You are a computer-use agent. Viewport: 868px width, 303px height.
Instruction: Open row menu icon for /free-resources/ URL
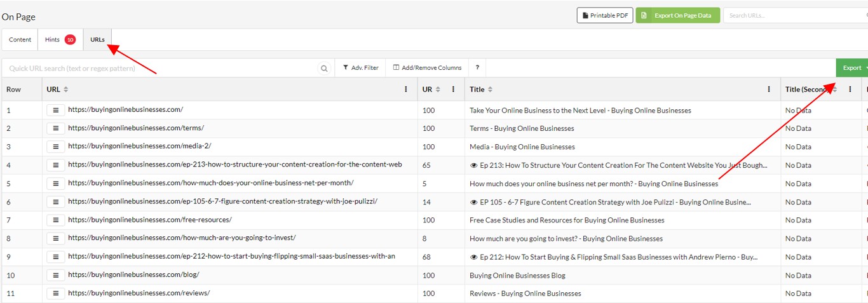pos(55,220)
